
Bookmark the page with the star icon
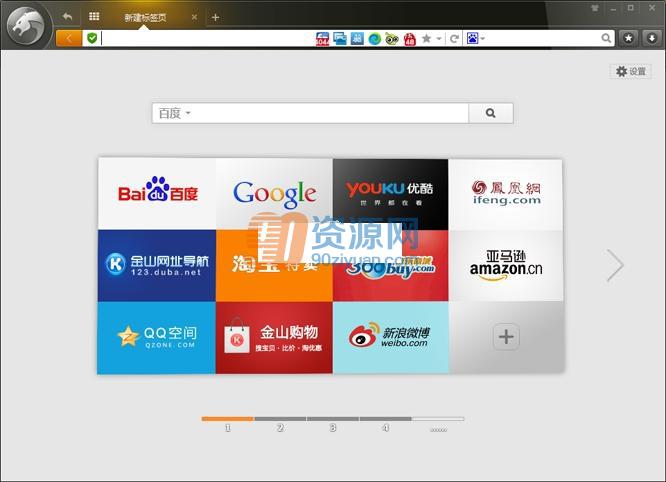(x=426, y=39)
